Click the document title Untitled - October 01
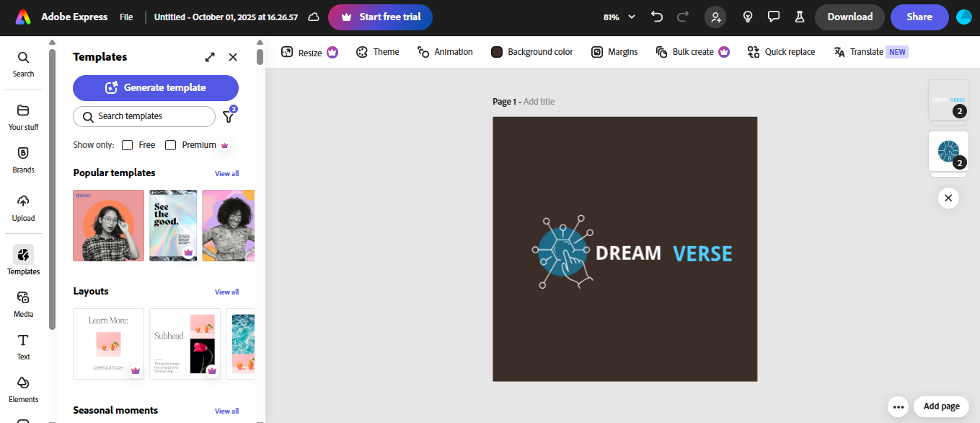This screenshot has width=980, height=423. pyautogui.click(x=226, y=17)
